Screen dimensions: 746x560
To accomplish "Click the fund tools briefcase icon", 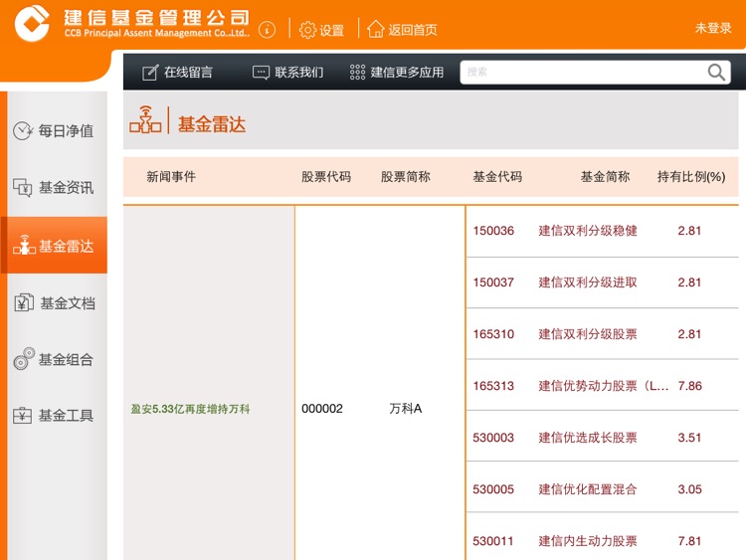I will [x=22, y=416].
